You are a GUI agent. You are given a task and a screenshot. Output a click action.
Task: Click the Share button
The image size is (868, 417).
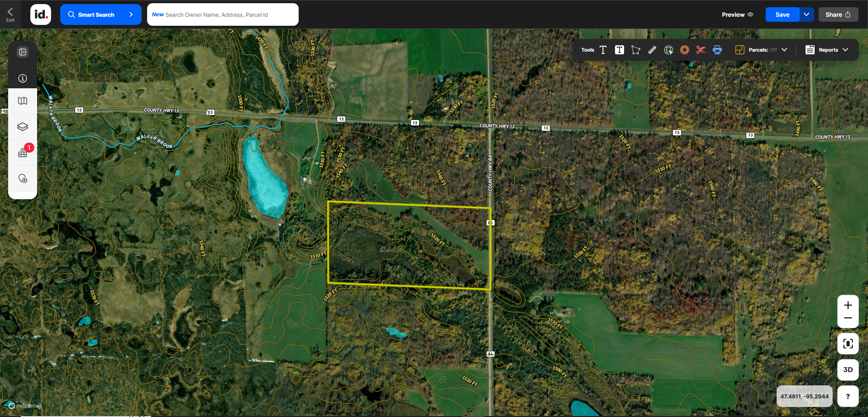[838, 14]
